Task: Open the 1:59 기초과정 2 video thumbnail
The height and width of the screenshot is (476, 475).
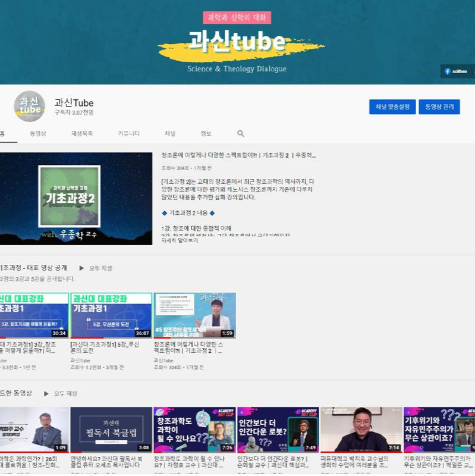Action: coord(194,315)
